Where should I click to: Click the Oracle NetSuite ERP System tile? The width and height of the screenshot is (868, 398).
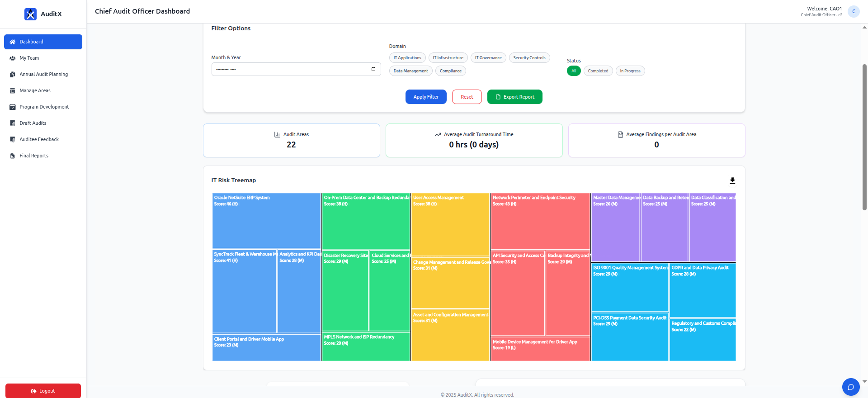point(266,222)
